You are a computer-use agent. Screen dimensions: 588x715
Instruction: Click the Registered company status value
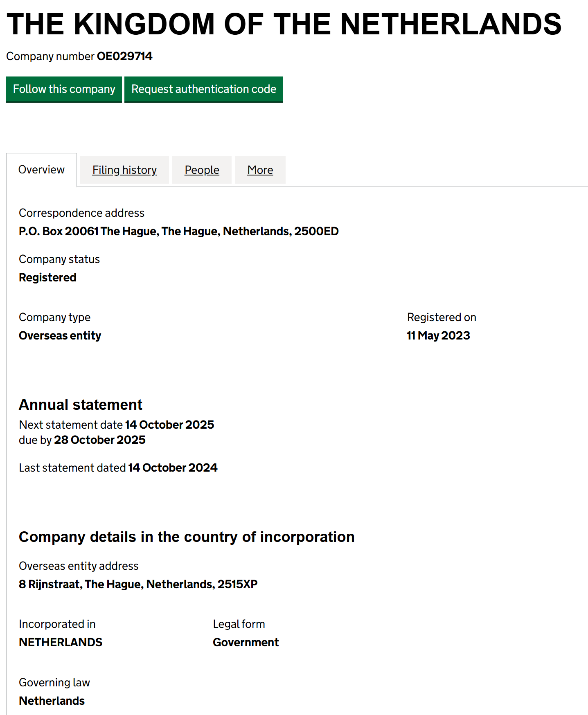pos(47,278)
